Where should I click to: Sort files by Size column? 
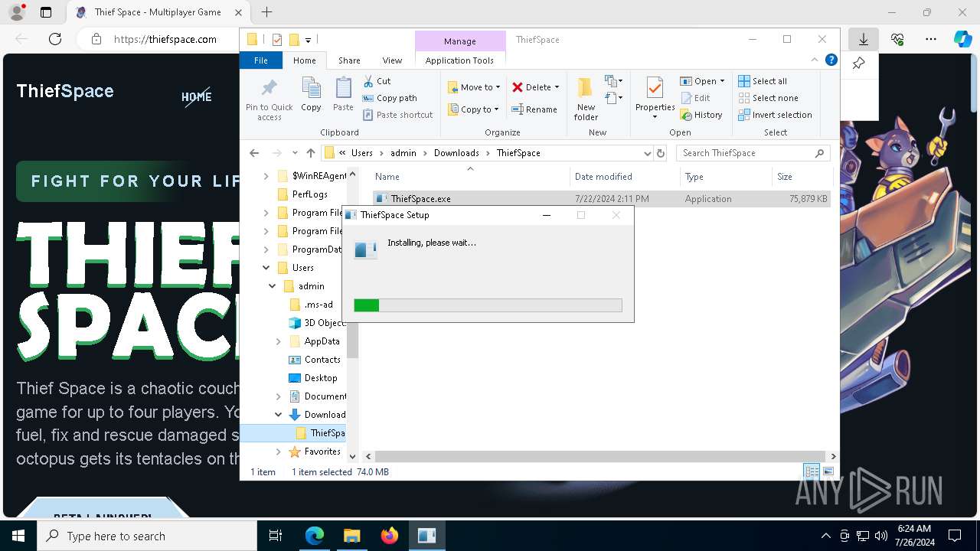(802, 177)
